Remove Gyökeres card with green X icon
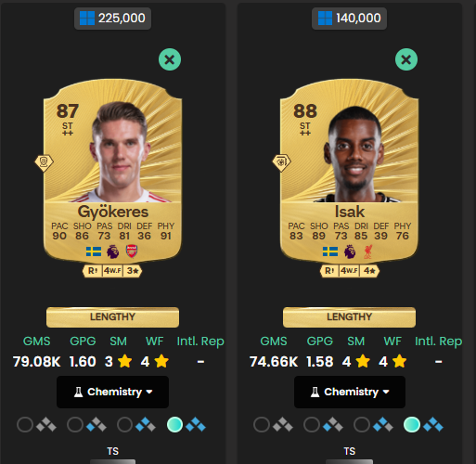Screen dimensions: 476x464 coord(170,59)
